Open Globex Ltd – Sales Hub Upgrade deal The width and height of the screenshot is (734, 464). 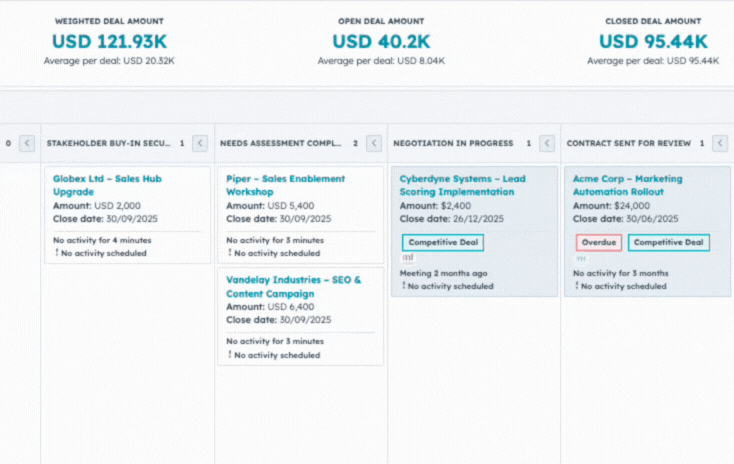[107, 185]
